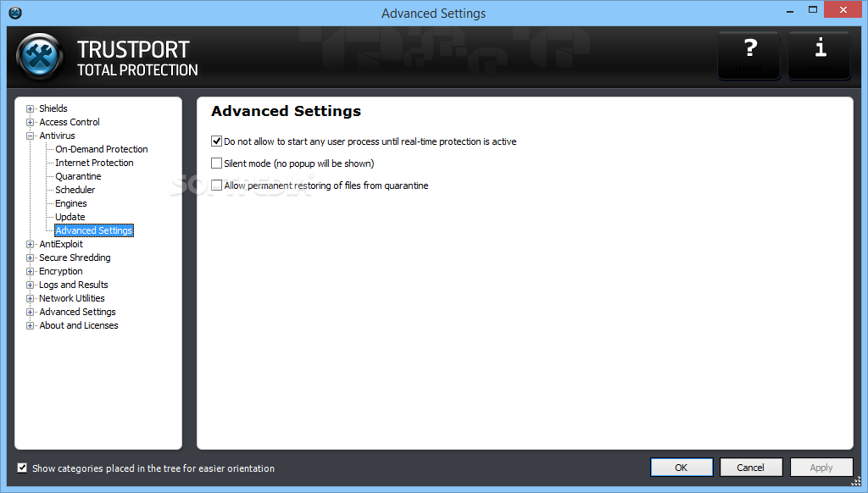The image size is (868, 493).
Task: Confirm with the OK button
Action: click(682, 468)
